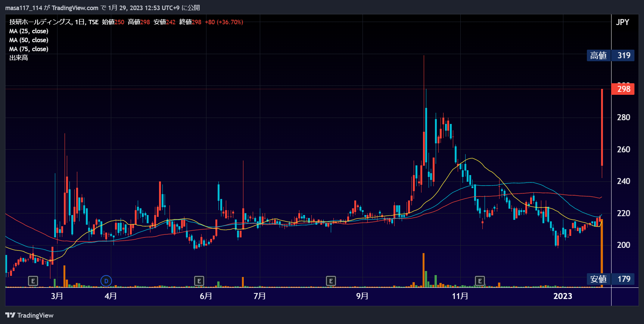Click the 4月 date axis label
Viewport: 644px width, 324px height.
[x=111, y=296]
